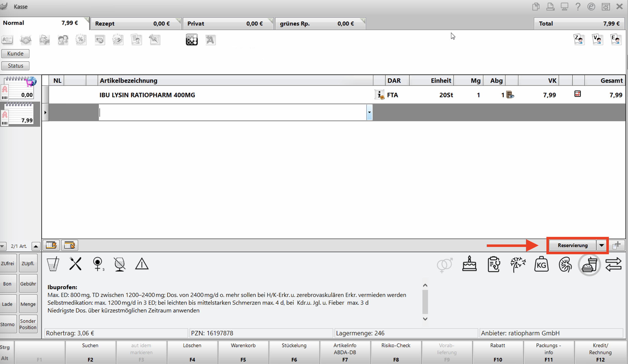Toggle the highlighted food and drink icon
This screenshot has height=364, width=628.
point(589,265)
